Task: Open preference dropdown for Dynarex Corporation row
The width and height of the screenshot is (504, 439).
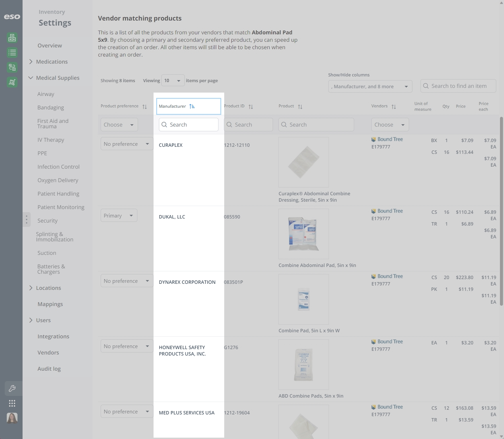Action: click(x=127, y=281)
